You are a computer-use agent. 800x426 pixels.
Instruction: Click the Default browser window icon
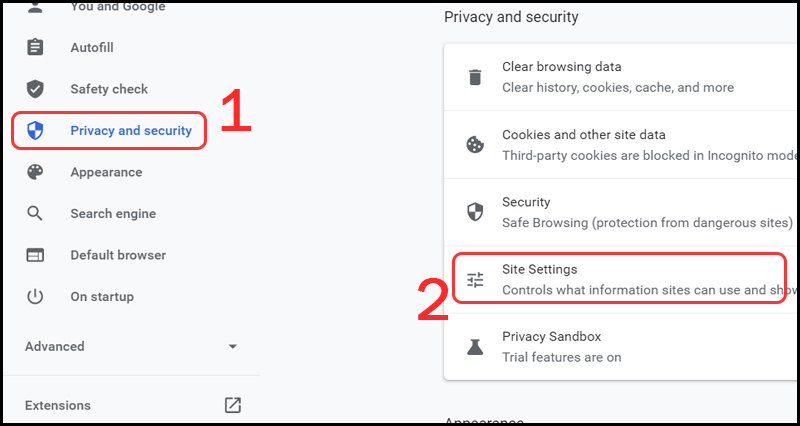click(35, 255)
